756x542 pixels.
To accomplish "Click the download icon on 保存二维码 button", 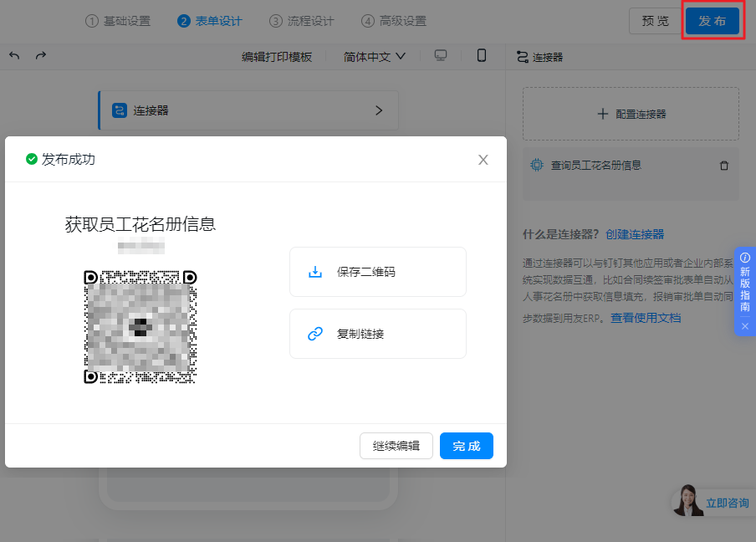I will click(315, 271).
